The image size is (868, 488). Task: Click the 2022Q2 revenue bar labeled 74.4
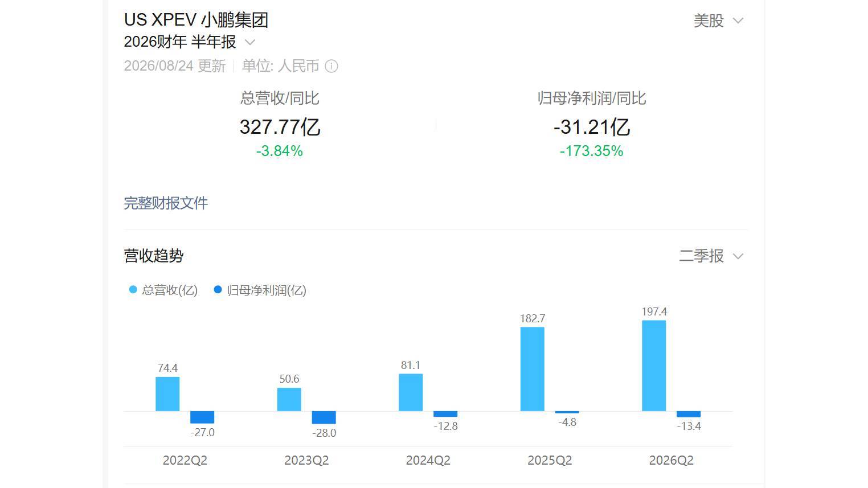click(167, 394)
